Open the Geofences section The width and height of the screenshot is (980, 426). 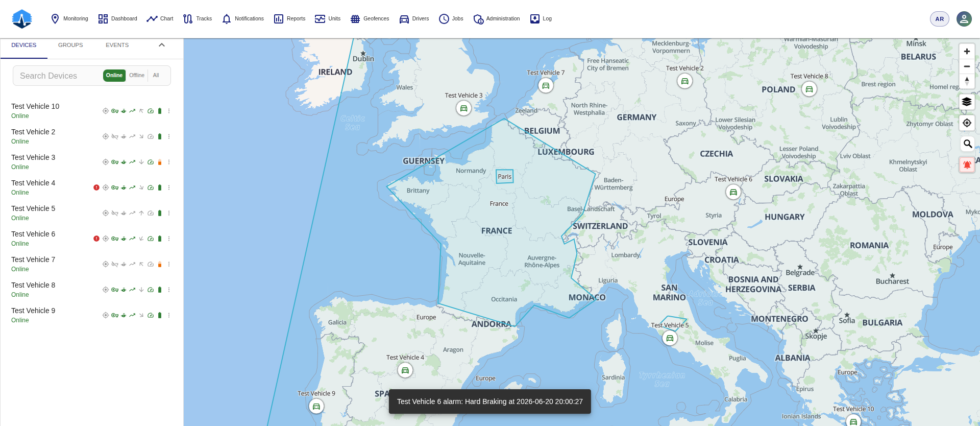coord(370,19)
